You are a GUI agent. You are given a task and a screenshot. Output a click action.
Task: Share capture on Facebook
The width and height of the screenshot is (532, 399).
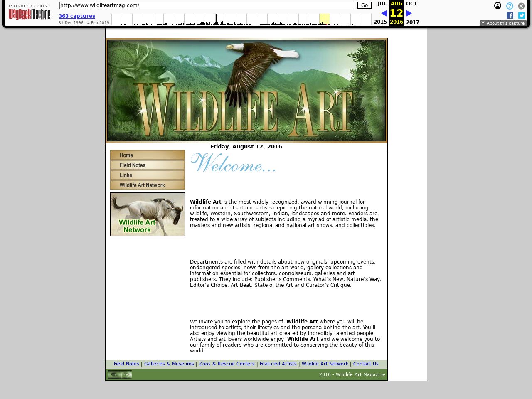pyautogui.click(x=510, y=15)
